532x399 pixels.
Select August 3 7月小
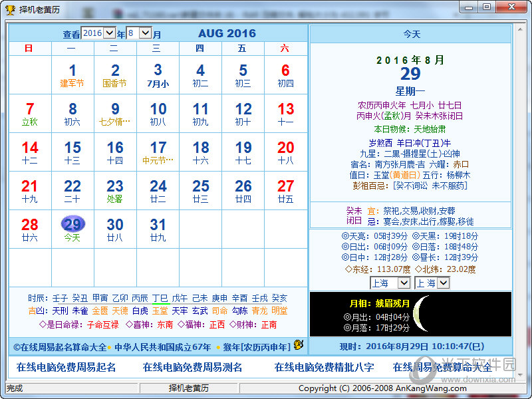pyautogui.click(x=158, y=75)
